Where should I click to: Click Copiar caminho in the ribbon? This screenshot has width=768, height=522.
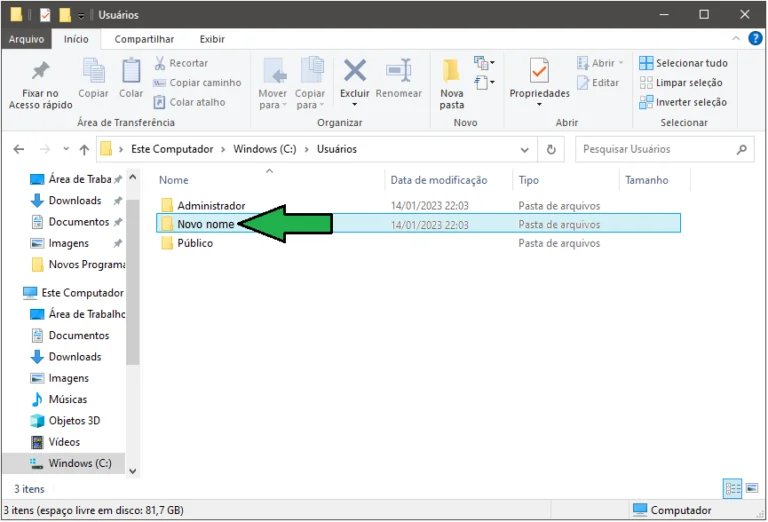click(197, 83)
